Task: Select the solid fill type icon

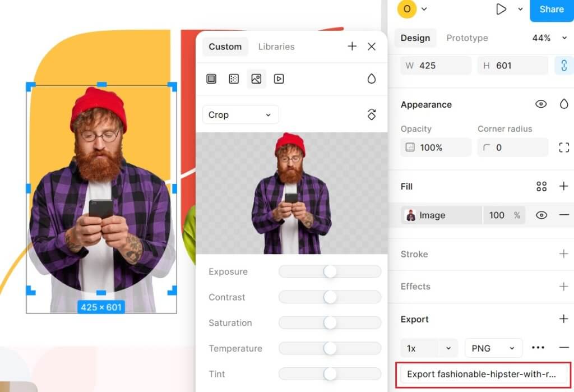Action: click(211, 79)
